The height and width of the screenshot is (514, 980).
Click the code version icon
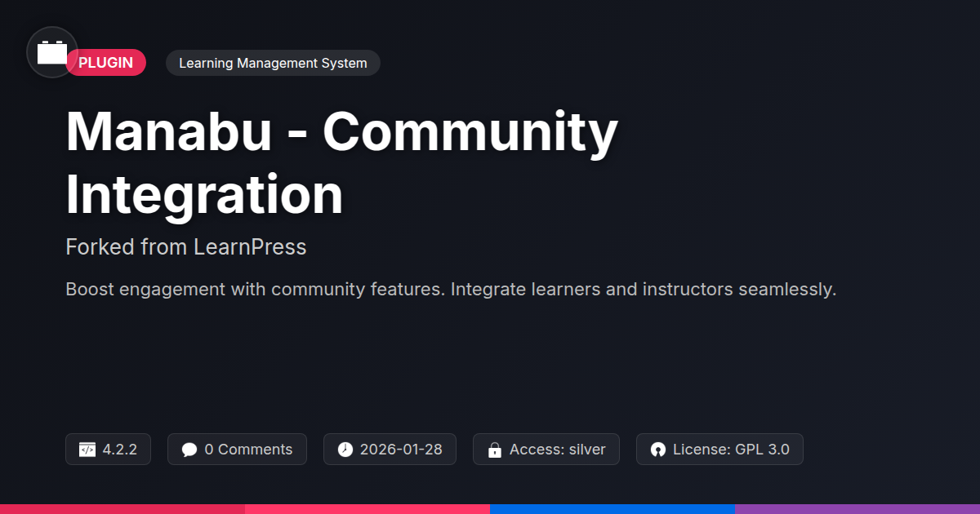87,450
